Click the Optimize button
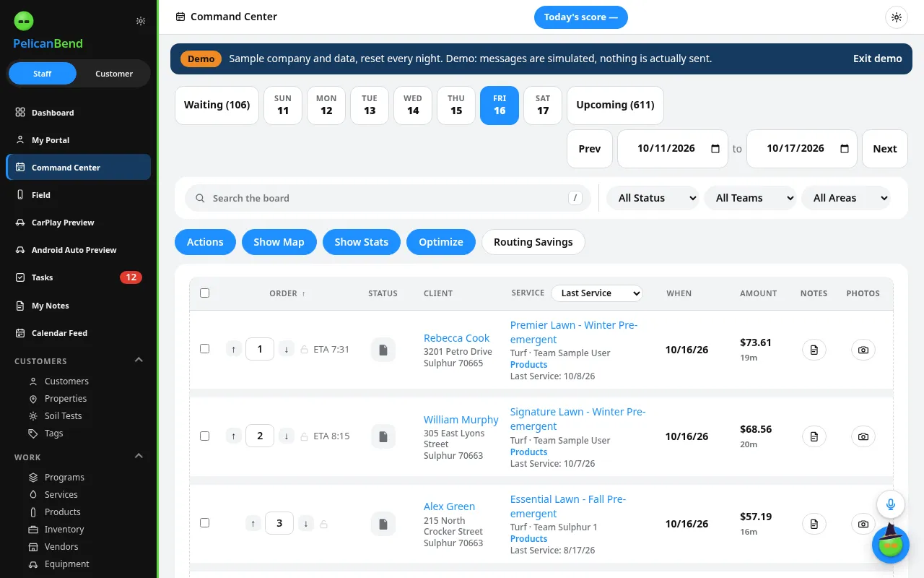The height and width of the screenshot is (578, 924). tap(441, 242)
